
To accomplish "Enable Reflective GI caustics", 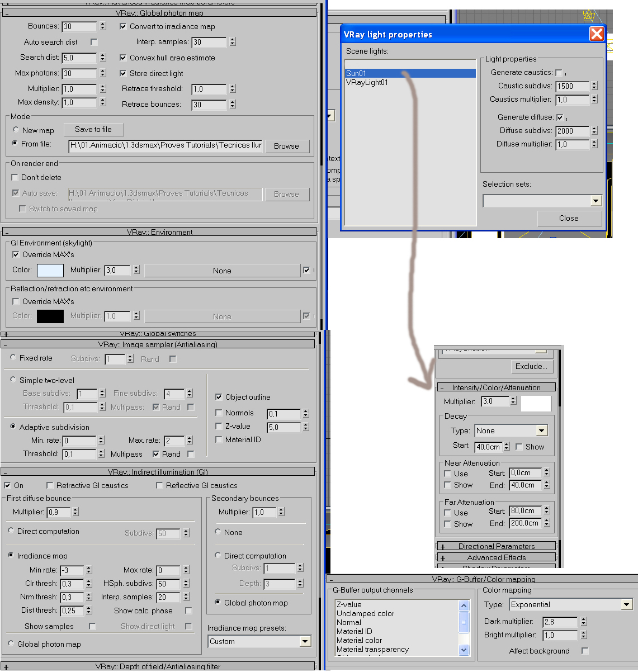I will point(159,485).
